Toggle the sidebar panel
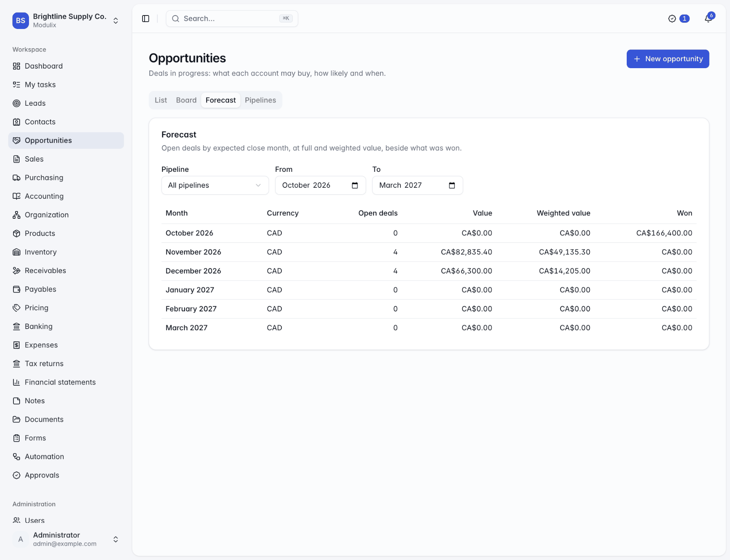This screenshot has width=730, height=560. (x=146, y=18)
